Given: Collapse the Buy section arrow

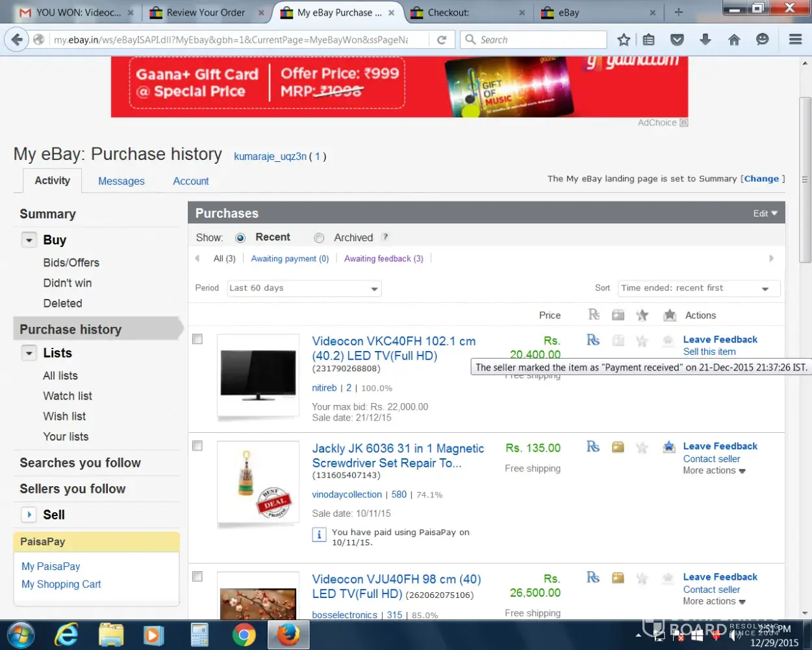Looking at the screenshot, I should click(x=29, y=240).
